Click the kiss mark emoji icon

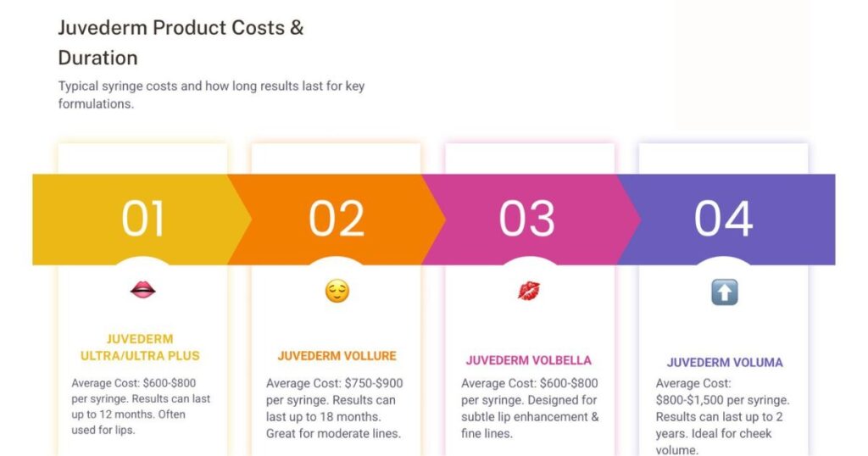click(529, 292)
